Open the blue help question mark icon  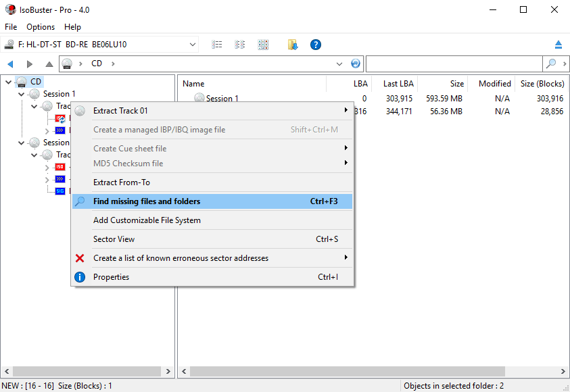click(316, 45)
